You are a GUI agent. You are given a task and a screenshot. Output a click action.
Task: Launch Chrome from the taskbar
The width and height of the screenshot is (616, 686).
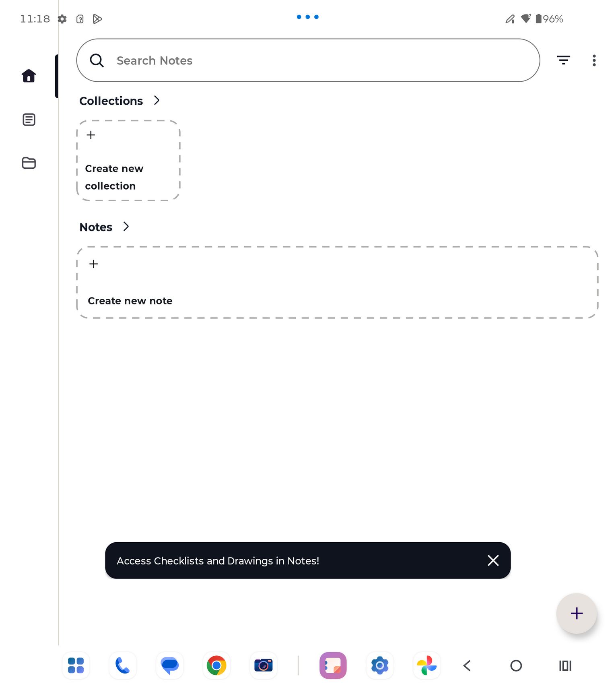point(216,665)
